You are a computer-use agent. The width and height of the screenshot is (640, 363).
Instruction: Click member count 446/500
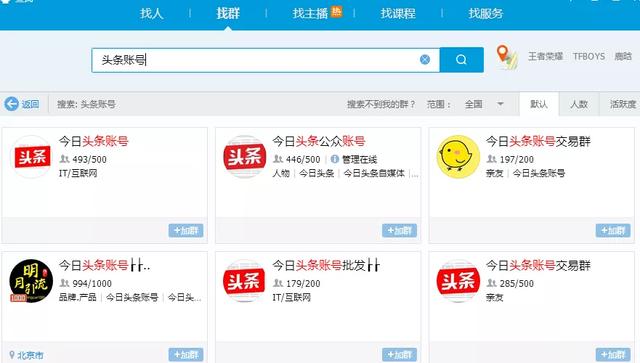click(303, 159)
